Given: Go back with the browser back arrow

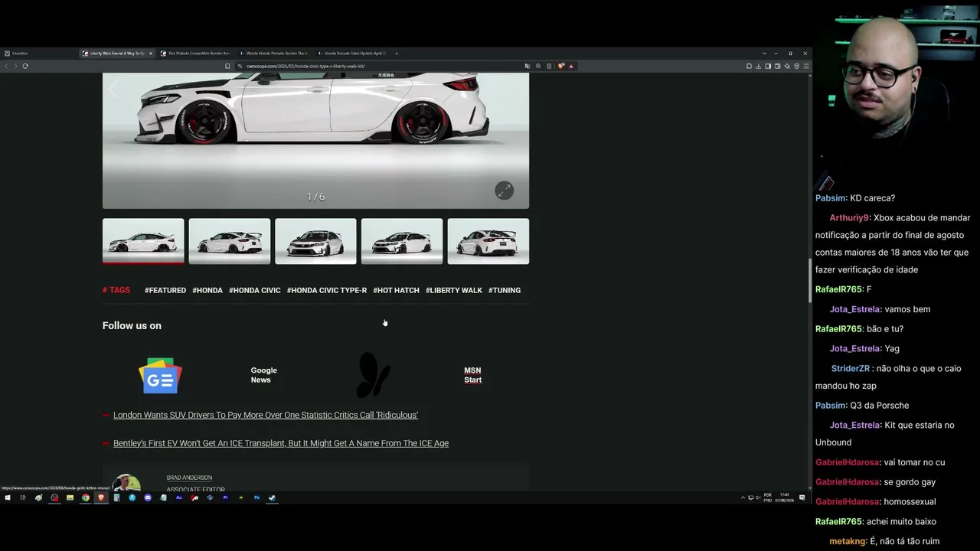Looking at the screenshot, I should coord(6,66).
